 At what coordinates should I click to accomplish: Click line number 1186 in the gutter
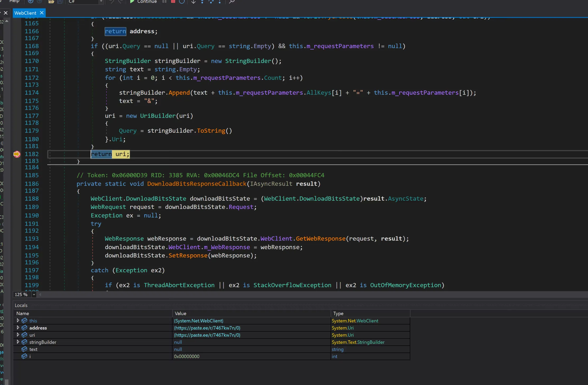tap(32, 184)
